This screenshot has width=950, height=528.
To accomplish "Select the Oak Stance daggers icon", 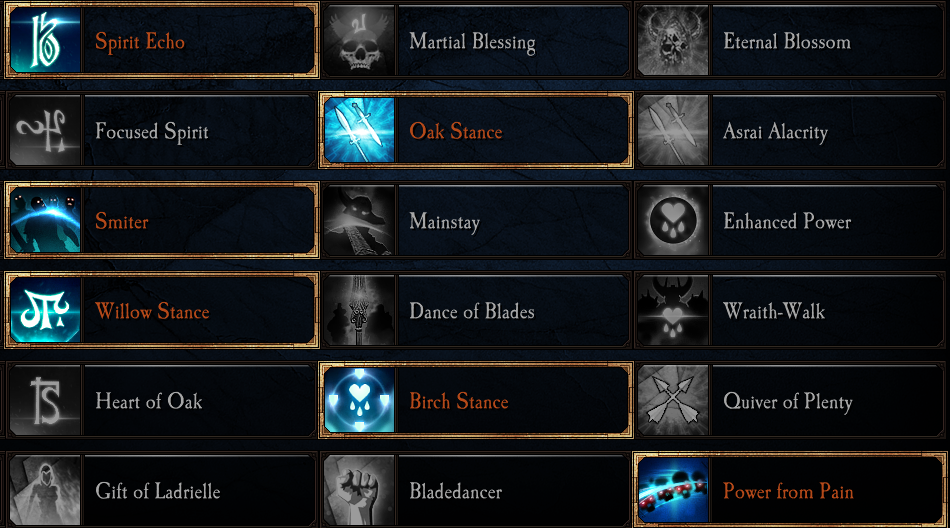I will coord(359,131).
